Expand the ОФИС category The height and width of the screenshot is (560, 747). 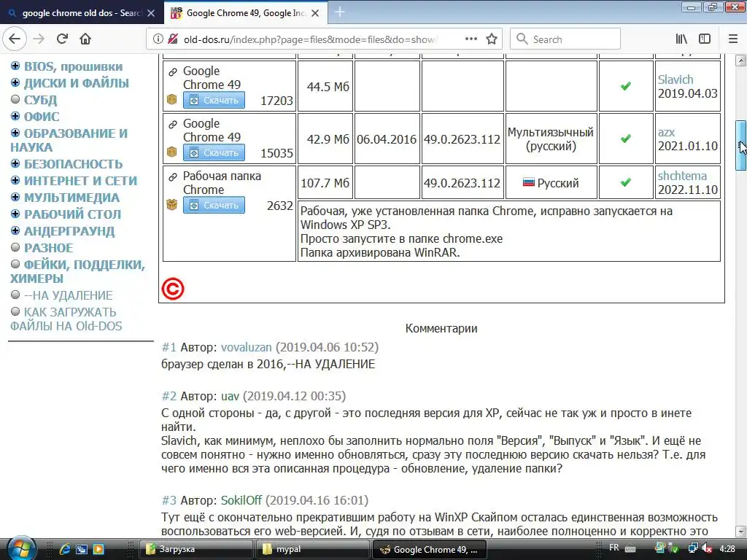(15, 116)
